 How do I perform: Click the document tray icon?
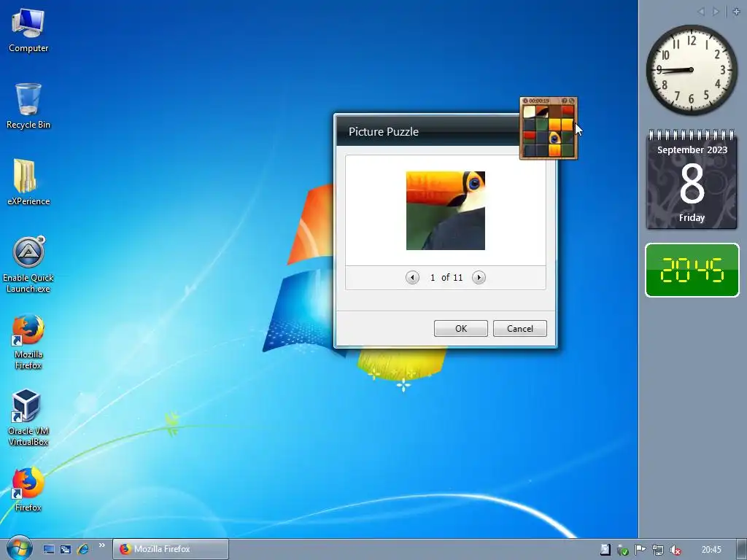[x=605, y=550]
